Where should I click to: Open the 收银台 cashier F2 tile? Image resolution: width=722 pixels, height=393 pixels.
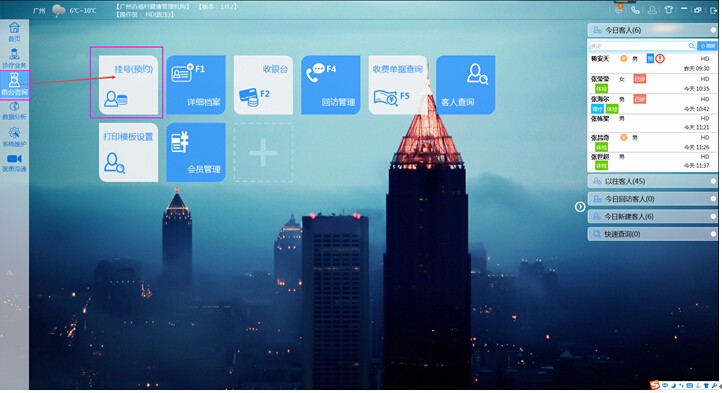coord(263,85)
